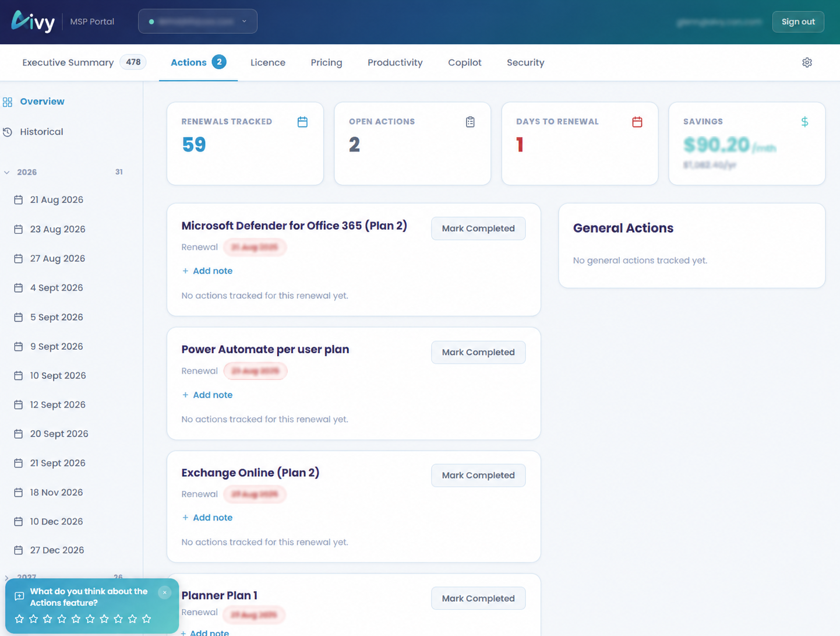Click the Microsoft Defender renewal date badge
This screenshot has width=840, height=636.
point(255,247)
